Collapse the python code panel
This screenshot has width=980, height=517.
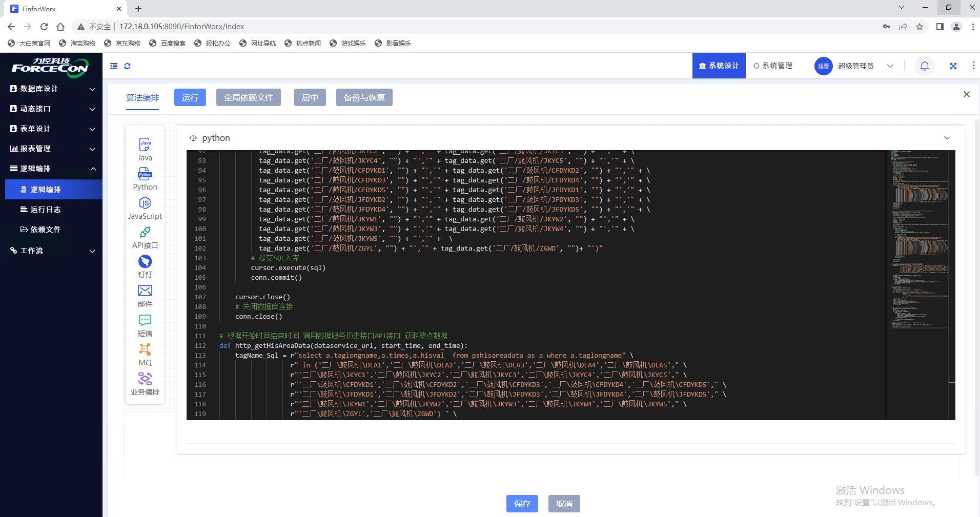pyautogui.click(x=947, y=138)
